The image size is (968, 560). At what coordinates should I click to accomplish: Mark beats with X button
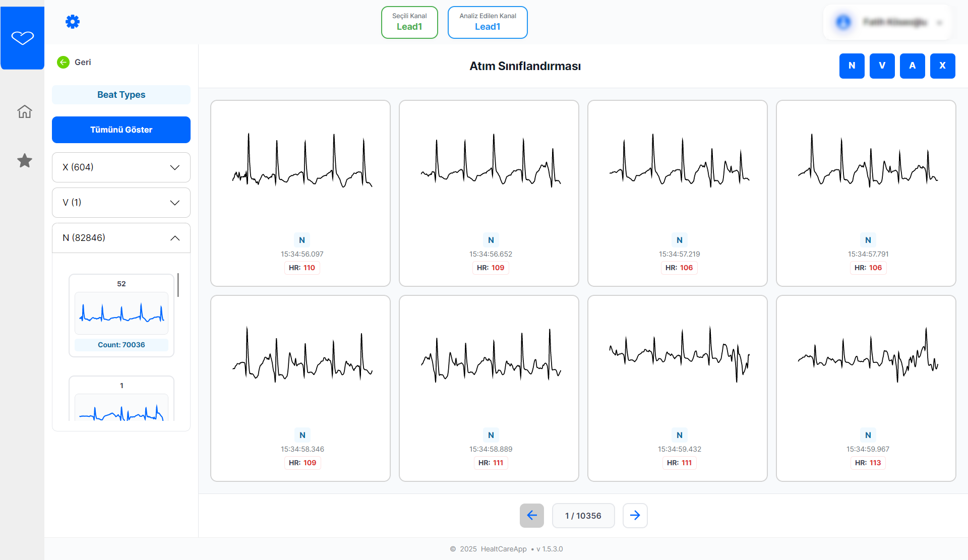point(942,66)
